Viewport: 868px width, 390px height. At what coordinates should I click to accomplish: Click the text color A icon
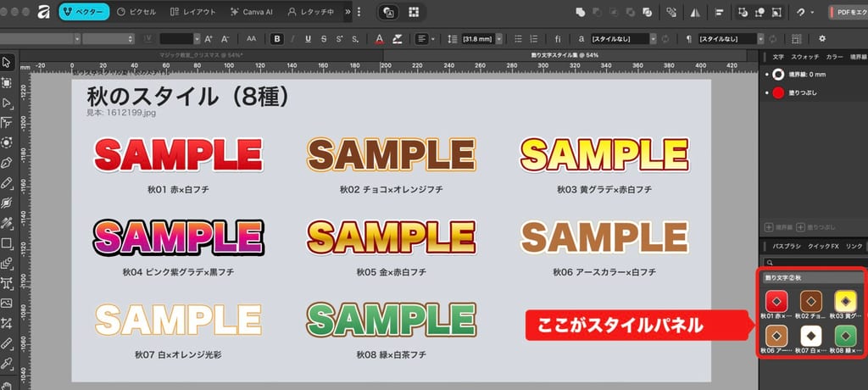[x=380, y=39]
